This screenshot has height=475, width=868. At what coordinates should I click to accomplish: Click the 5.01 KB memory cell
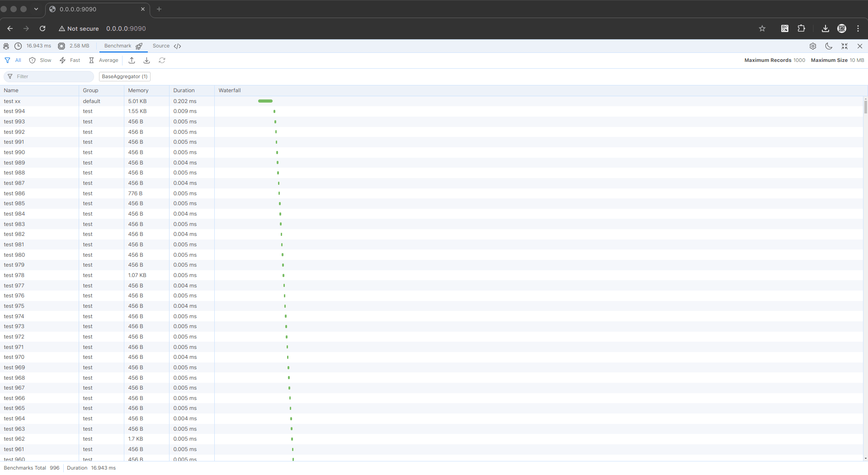click(137, 101)
